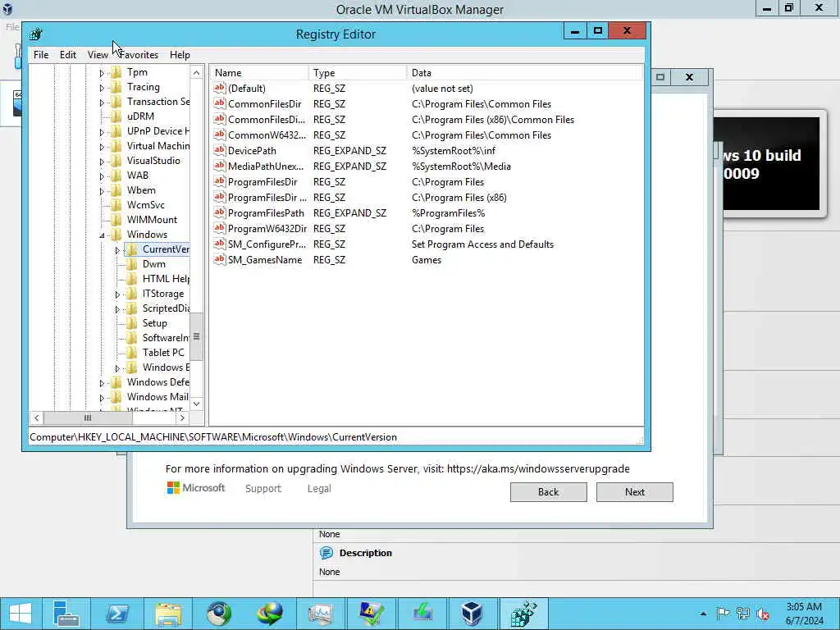Select the Tablet PC folder icon
Image resolution: width=840 pixels, height=630 pixels.
(131, 353)
